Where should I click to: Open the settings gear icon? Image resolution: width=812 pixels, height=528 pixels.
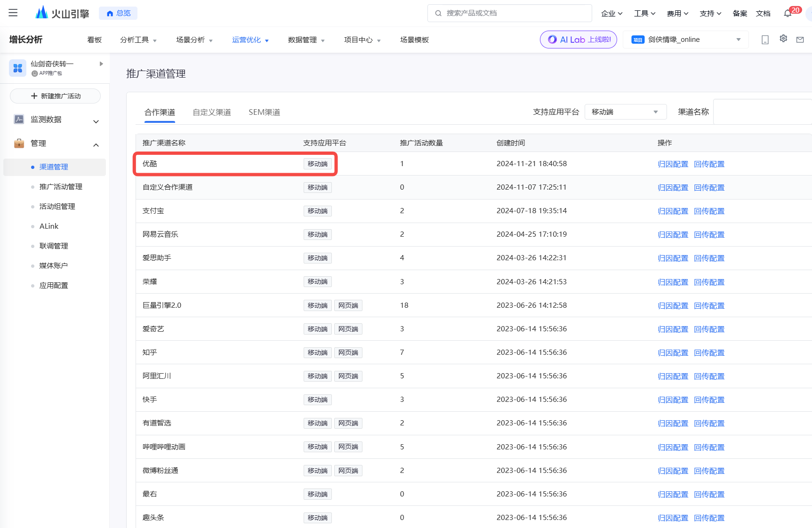(x=783, y=39)
